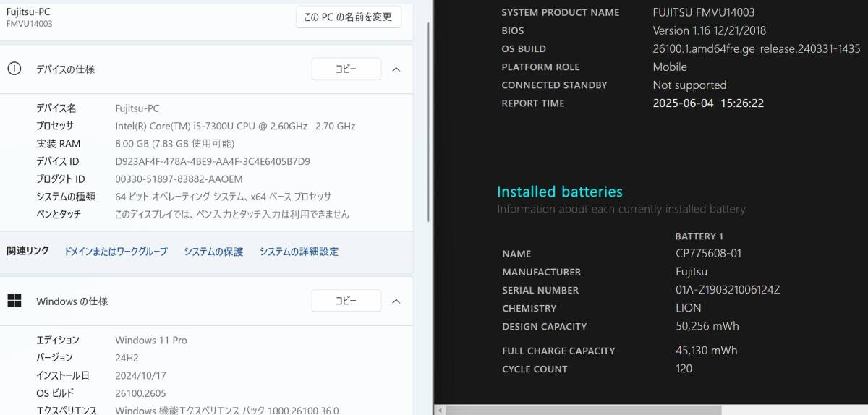Select the install date 2024/10/17
Viewport: 868px width, 415px height.
(x=141, y=375)
